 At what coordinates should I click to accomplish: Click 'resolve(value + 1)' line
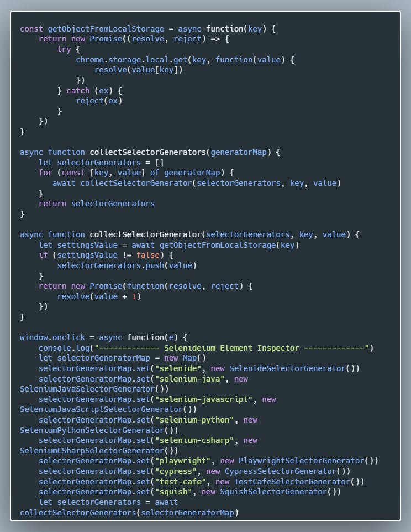point(99,296)
